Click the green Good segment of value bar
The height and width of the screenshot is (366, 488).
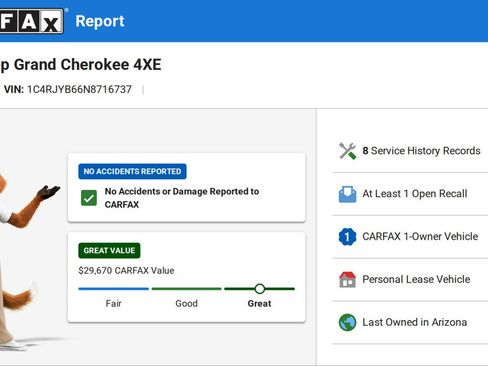pyautogui.click(x=187, y=289)
